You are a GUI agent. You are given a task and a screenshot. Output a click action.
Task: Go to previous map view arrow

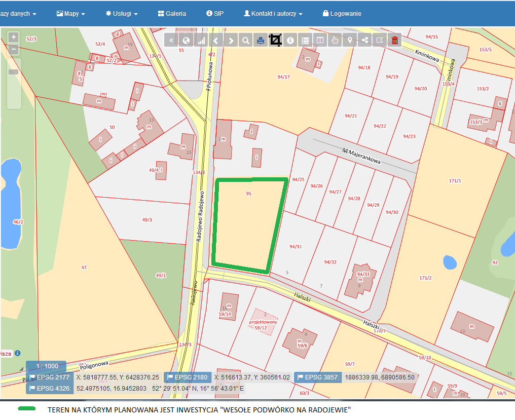pyautogui.click(x=216, y=41)
